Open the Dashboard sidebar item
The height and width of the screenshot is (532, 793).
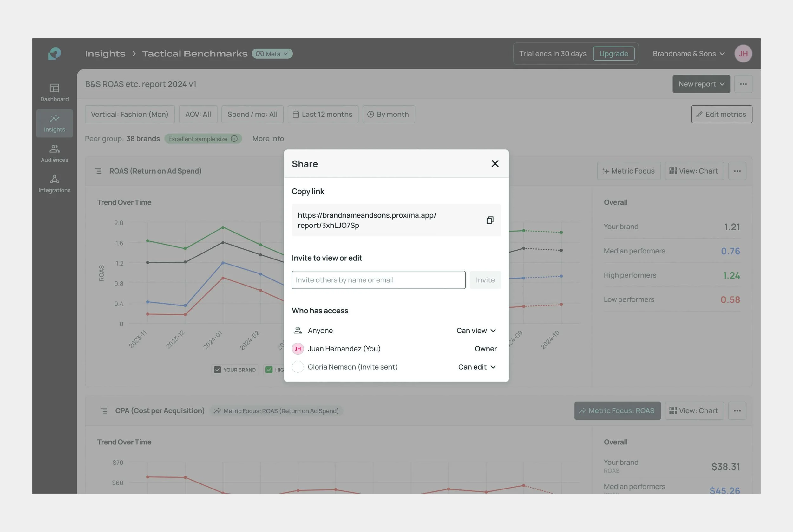click(54, 92)
